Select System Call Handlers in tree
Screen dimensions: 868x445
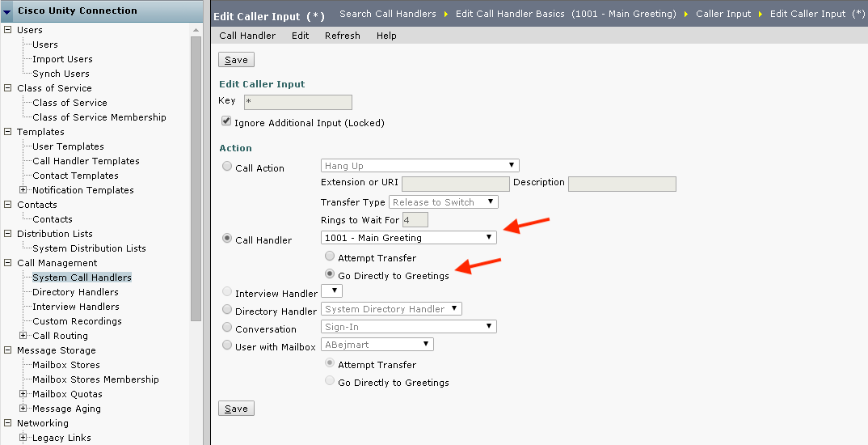coord(82,278)
